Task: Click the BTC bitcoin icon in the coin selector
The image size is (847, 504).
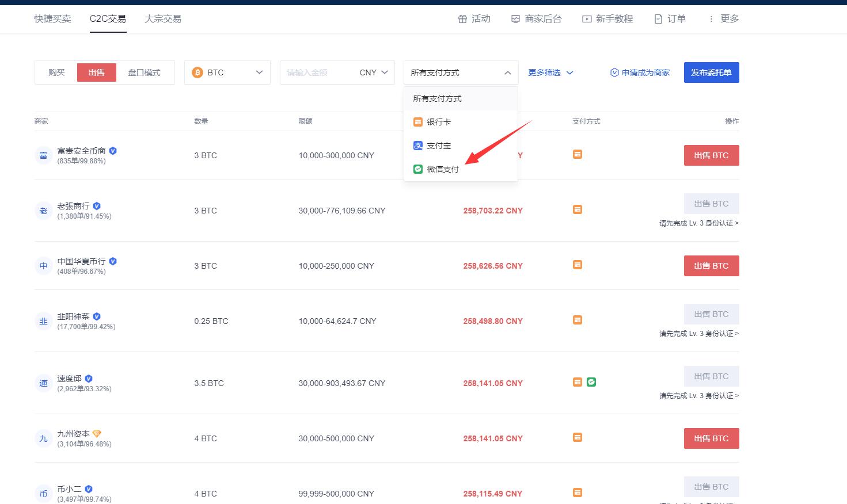Action: coord(197,72)
